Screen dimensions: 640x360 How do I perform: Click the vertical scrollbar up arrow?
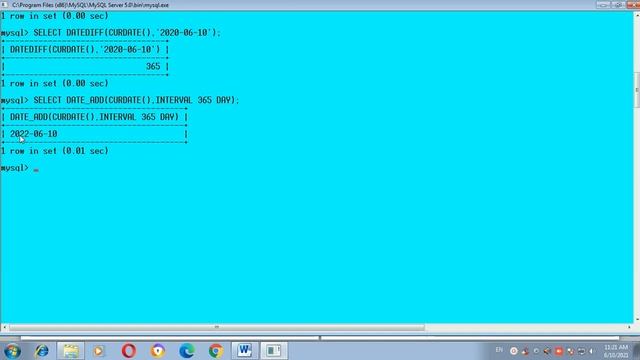(637, 14)
